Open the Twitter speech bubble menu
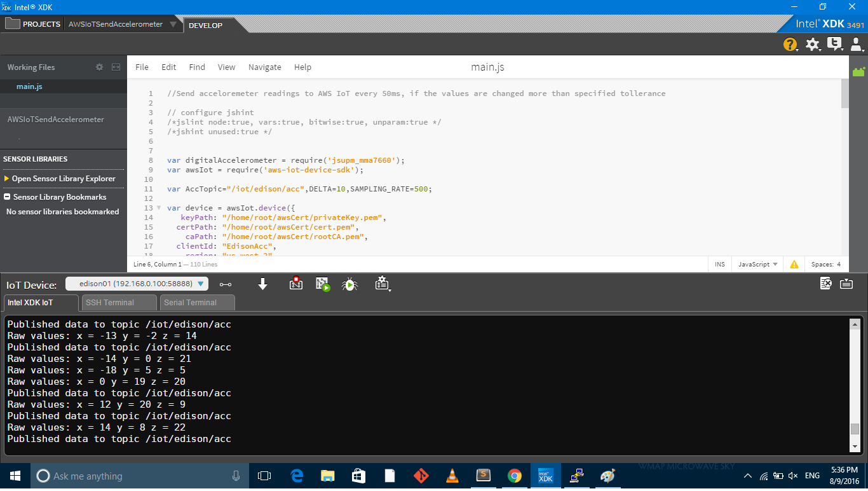Screen dimensions: 868x491 tap(835, 44)
